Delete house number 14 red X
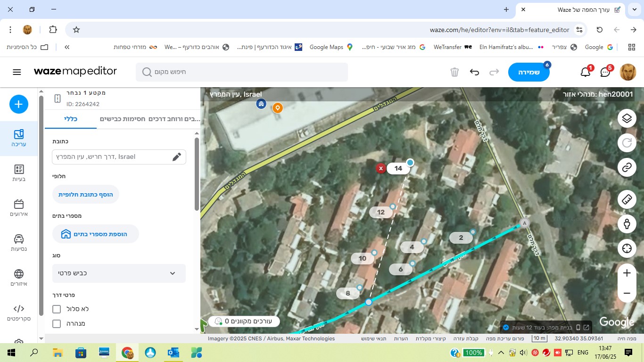This screenshot has height=362, width=644. tap(381, 168)
